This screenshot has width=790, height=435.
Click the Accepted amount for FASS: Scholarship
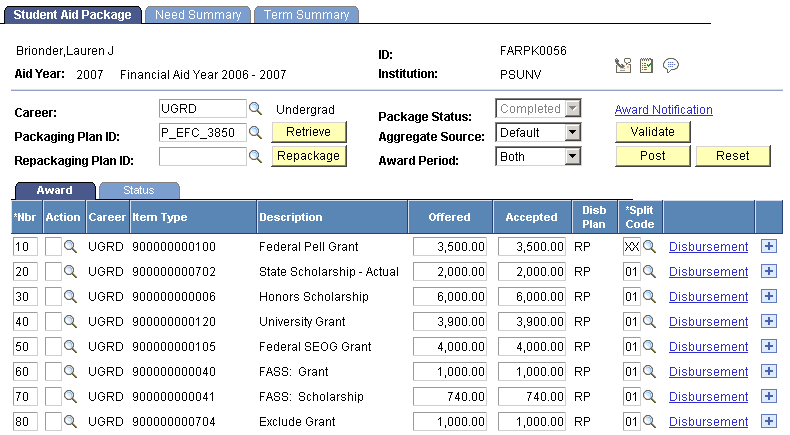(x=532, y=397)
